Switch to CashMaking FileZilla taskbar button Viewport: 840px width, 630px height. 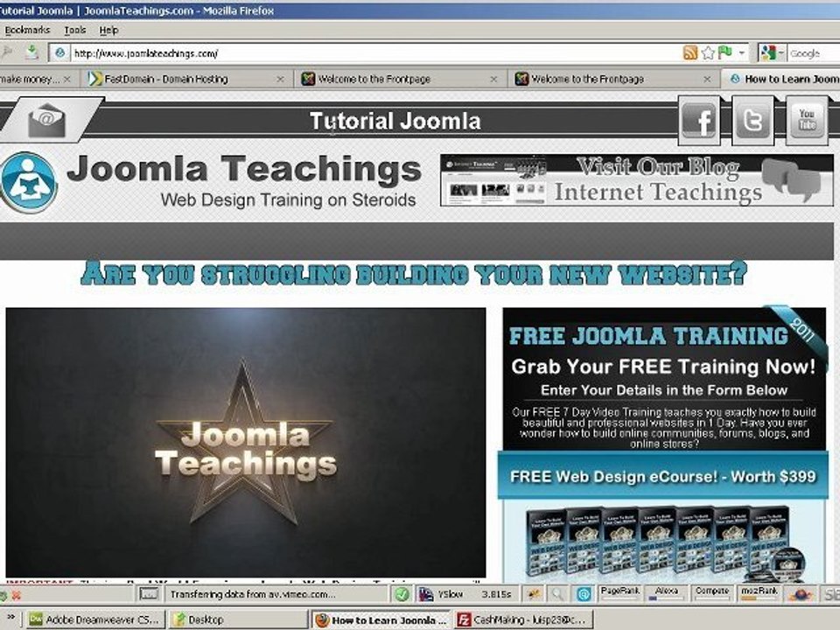tap(524, 619)
